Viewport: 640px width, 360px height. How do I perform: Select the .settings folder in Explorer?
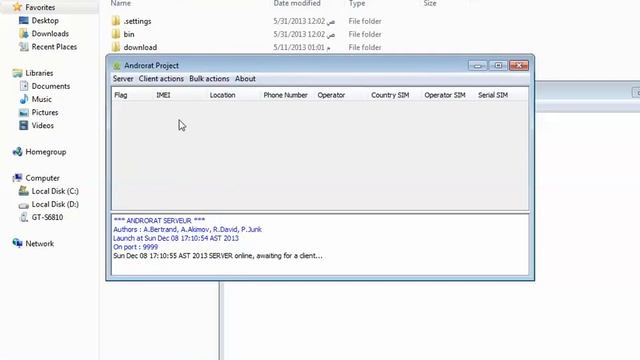click(137, 21)
